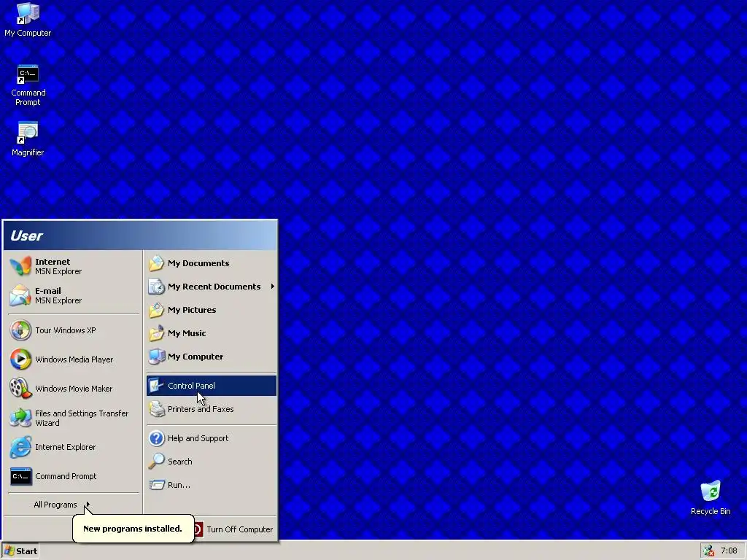Click the Start button
The height and width of the screenshot is (560, 747).
(20, 551)
